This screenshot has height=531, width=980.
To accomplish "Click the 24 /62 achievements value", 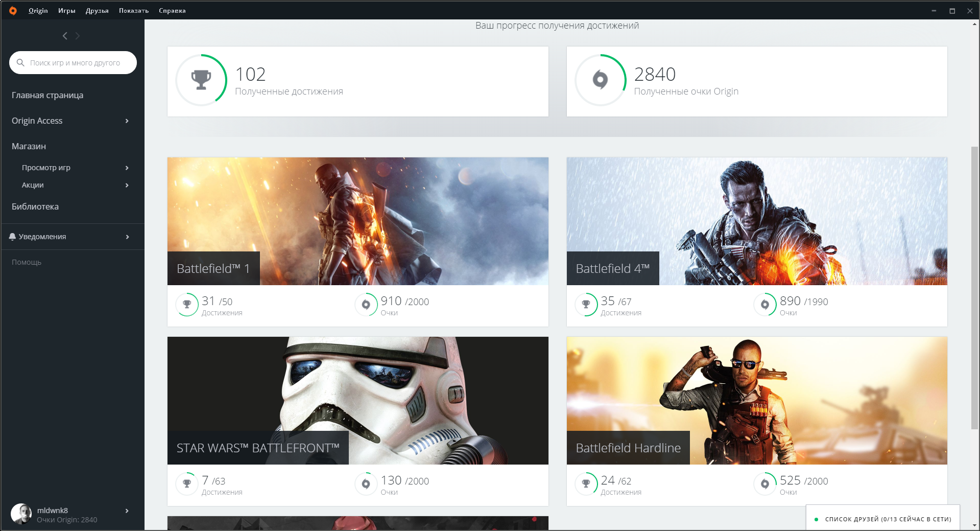I will point(616,480).
